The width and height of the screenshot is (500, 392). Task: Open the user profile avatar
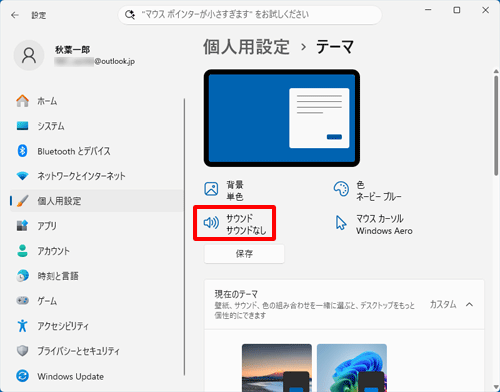pyautogui.click(x=29, y=55)
